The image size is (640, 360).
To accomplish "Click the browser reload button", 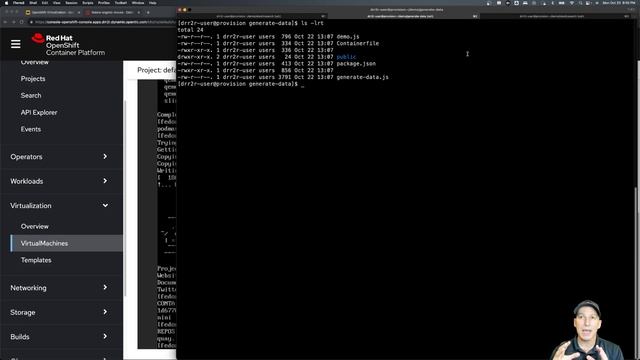I will click(x=22, y=22).
